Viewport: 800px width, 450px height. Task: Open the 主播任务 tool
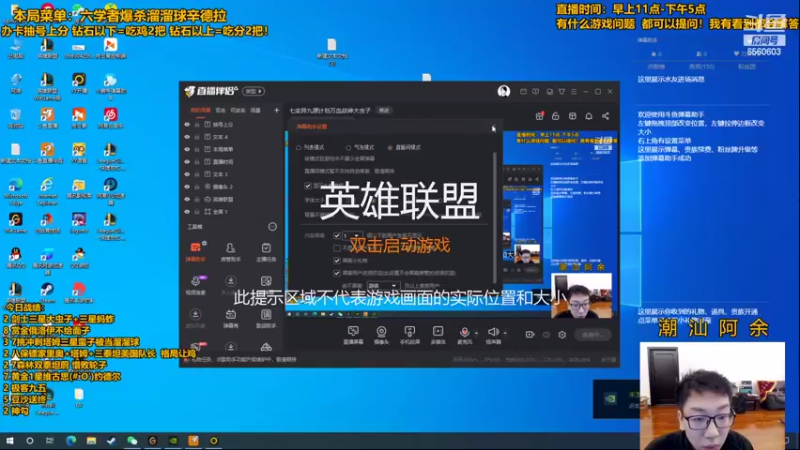tap(266, 252)
